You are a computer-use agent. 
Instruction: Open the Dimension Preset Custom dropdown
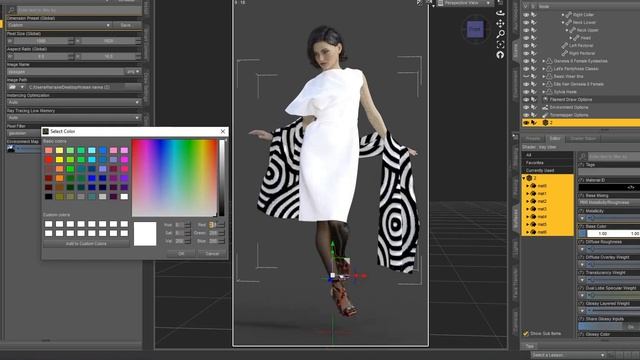coord(60,25)
